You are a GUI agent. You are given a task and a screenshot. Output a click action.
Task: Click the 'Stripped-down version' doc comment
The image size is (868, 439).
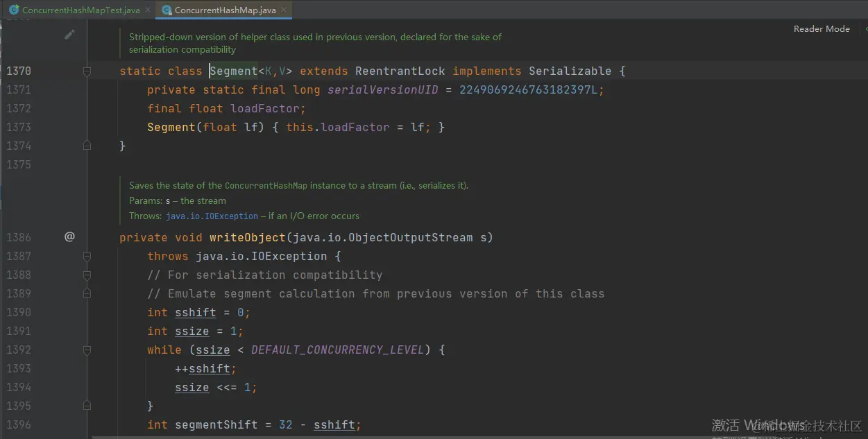click(315, 43)
